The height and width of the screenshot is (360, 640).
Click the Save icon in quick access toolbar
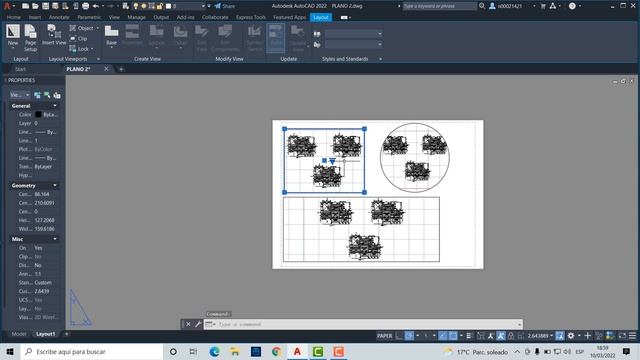click(x=45, y=6)
